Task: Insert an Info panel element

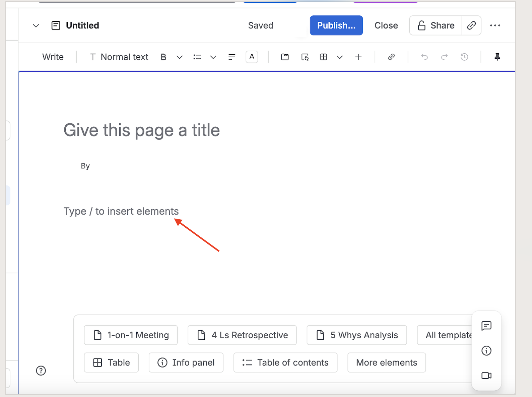Action: (x=186, y=362)
